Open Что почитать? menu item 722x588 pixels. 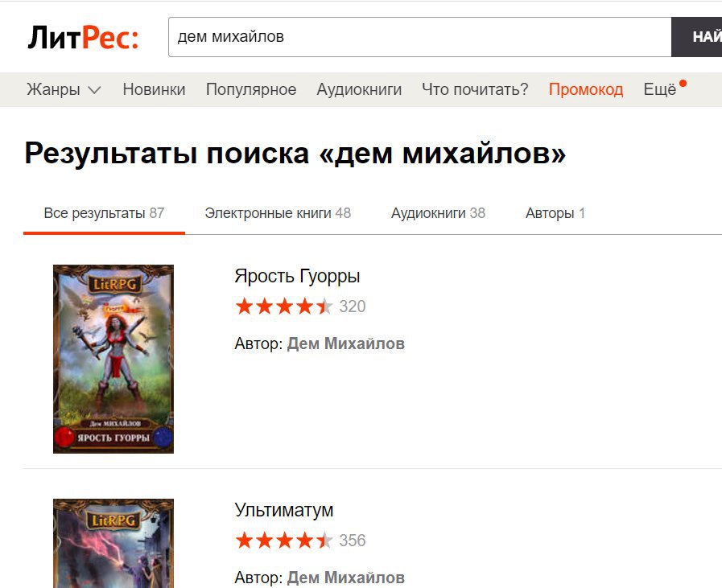point(475,89)
